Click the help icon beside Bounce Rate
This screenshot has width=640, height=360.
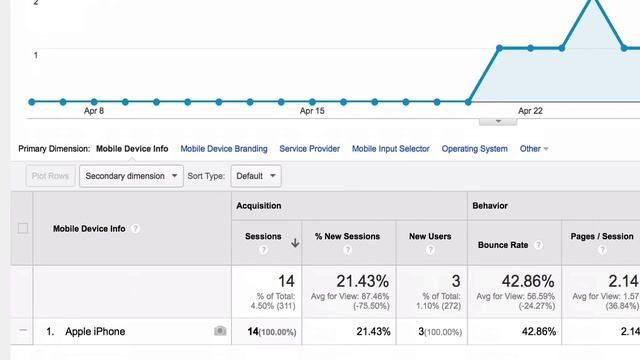pyautogui.click(x=538, y=245)
